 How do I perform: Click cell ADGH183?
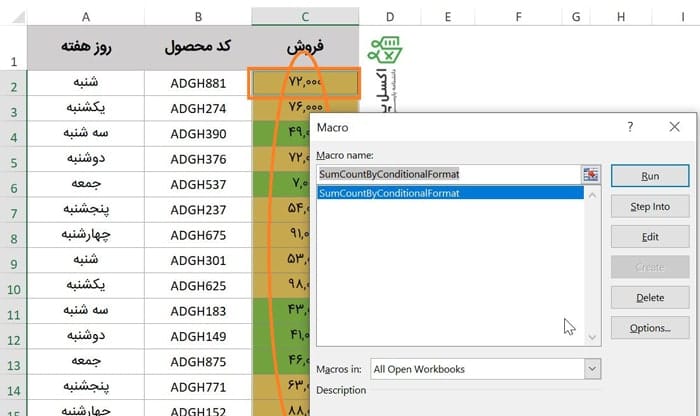(198, 311)
